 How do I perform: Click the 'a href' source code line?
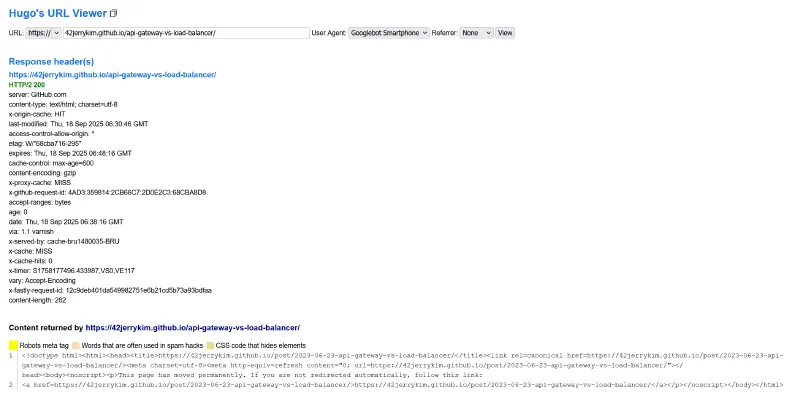click(402, 385)
